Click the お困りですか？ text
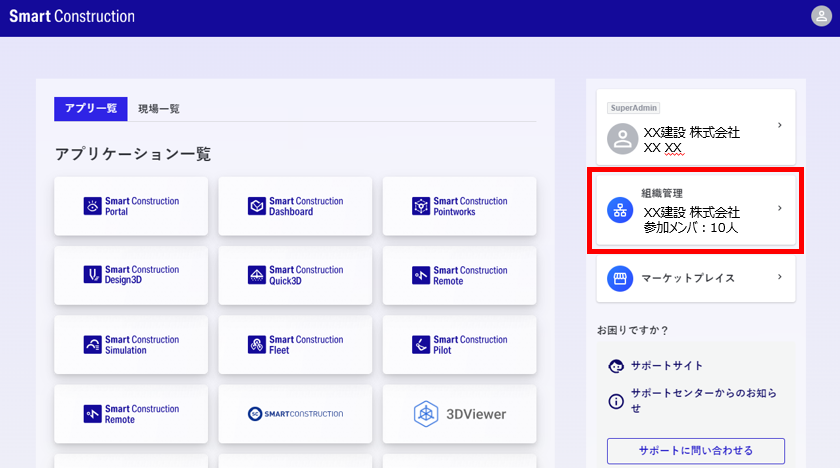This screenshot has height=468, width=840. point(633,330)
